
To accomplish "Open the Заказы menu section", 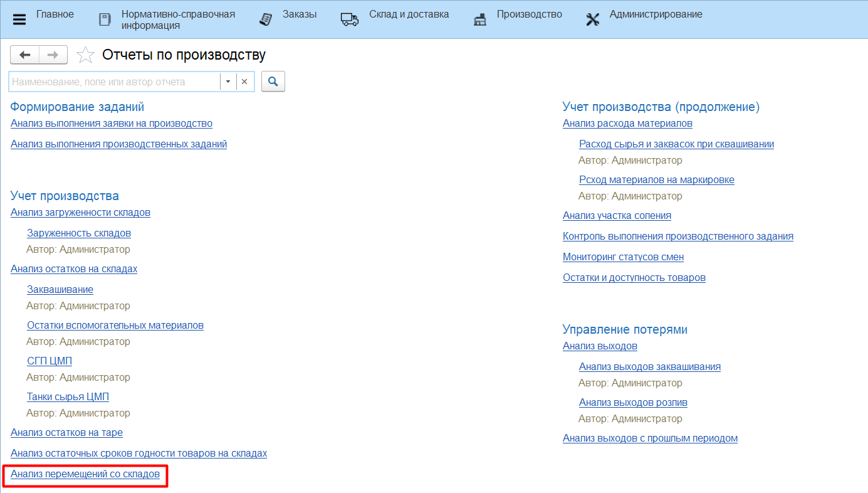I will coord(299,14).
